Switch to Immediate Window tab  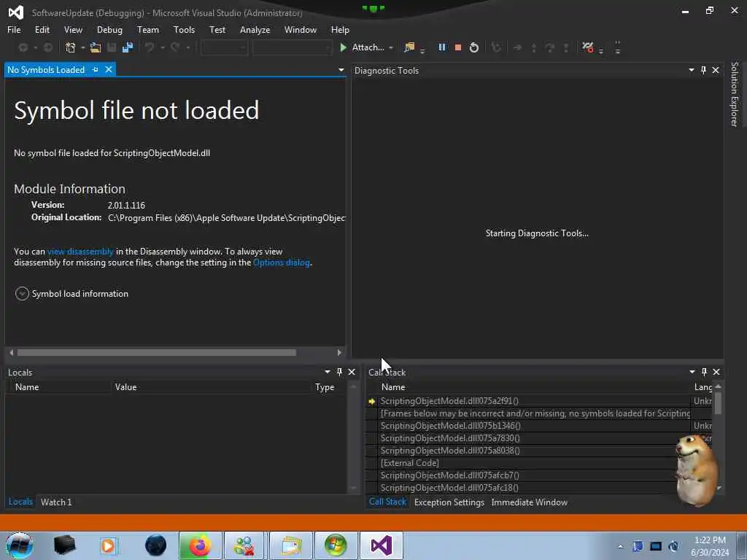[x=530, y=502]
